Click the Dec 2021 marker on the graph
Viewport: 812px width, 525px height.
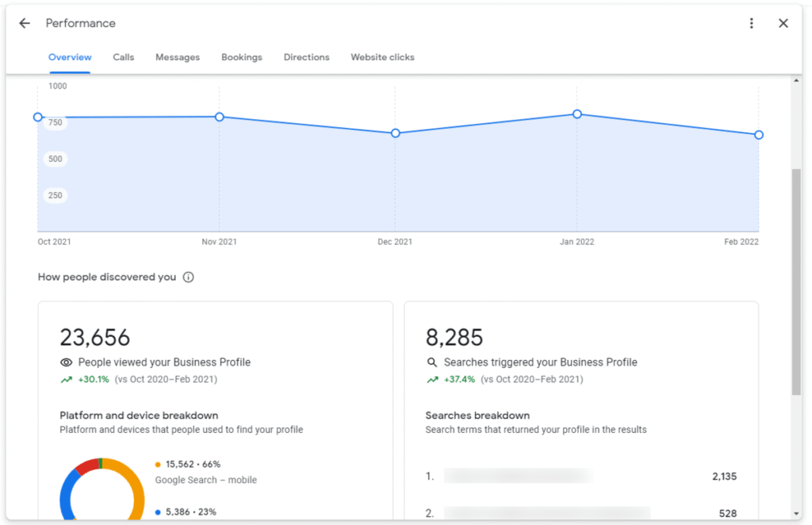point(395,133)
